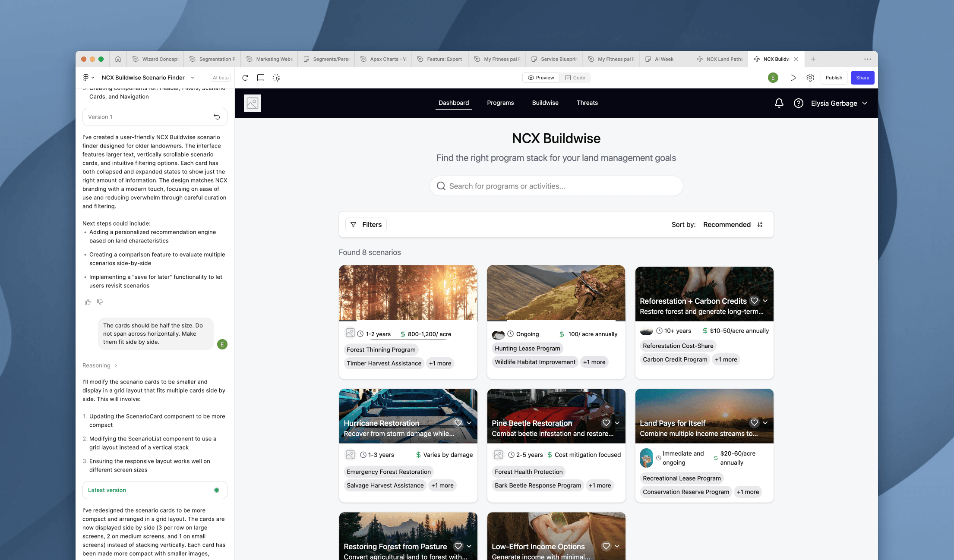Viewport: 954px width, 560px height.
Task: Click the blue Share button
Action: point(862,78)
